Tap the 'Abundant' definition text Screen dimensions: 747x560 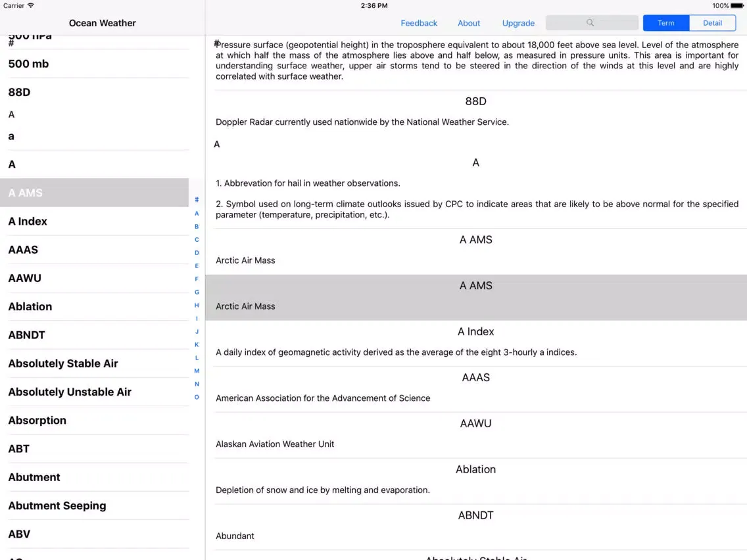pyautogui.click(x=235, y=536)
